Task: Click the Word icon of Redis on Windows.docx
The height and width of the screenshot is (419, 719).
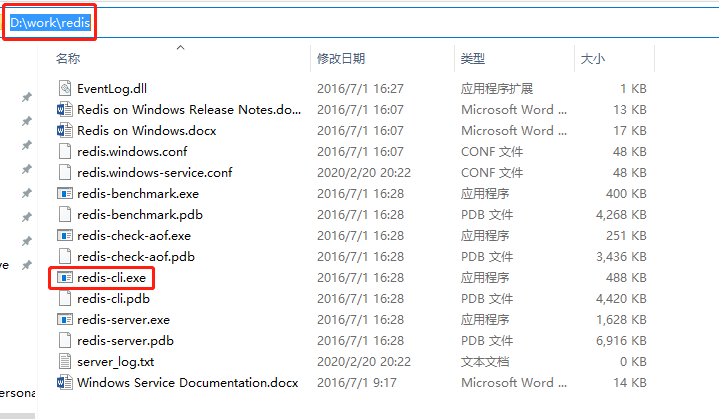Action: coord(65,130)
